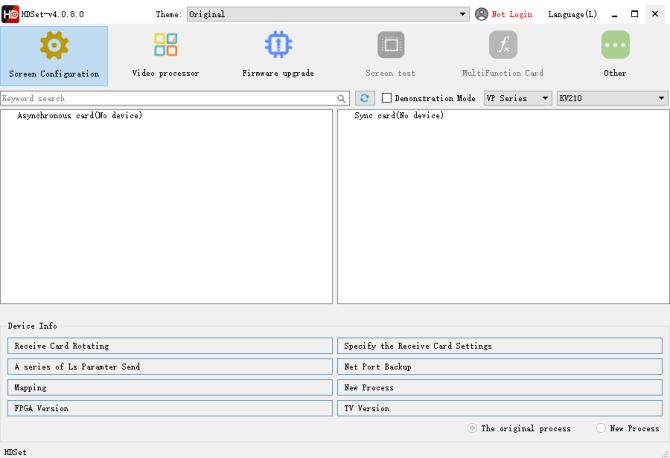Click the Net Port Backup button

(499, 367)
